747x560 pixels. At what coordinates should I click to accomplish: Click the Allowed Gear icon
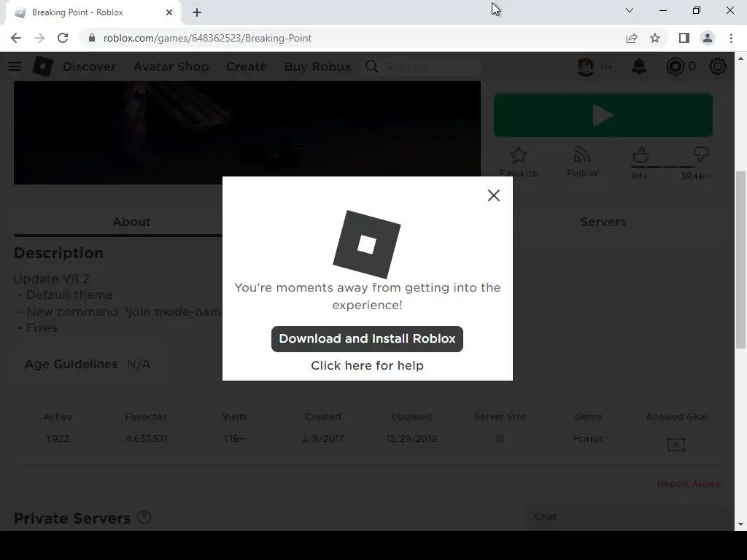click(x=676, y=445)
